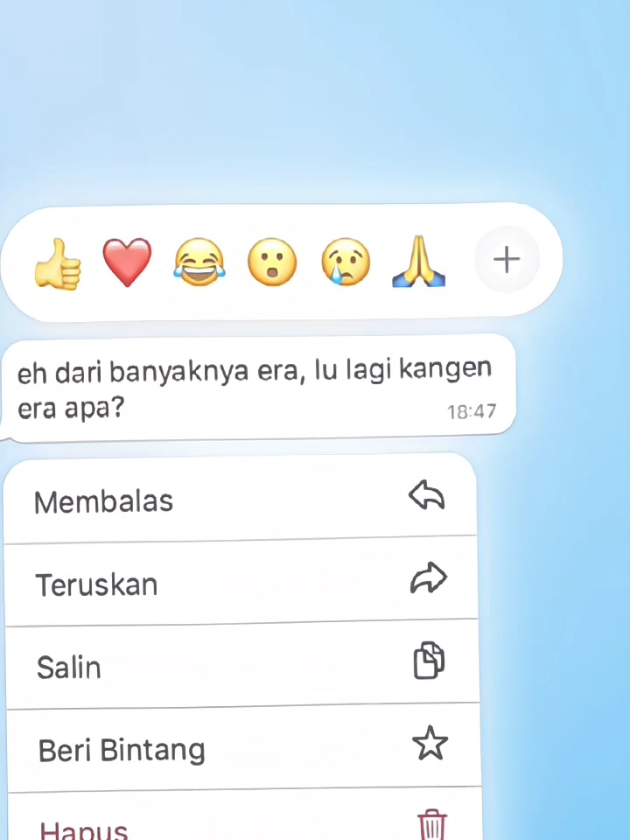
Task: React with the laughing tears emoji
Action: pos(199,262)
